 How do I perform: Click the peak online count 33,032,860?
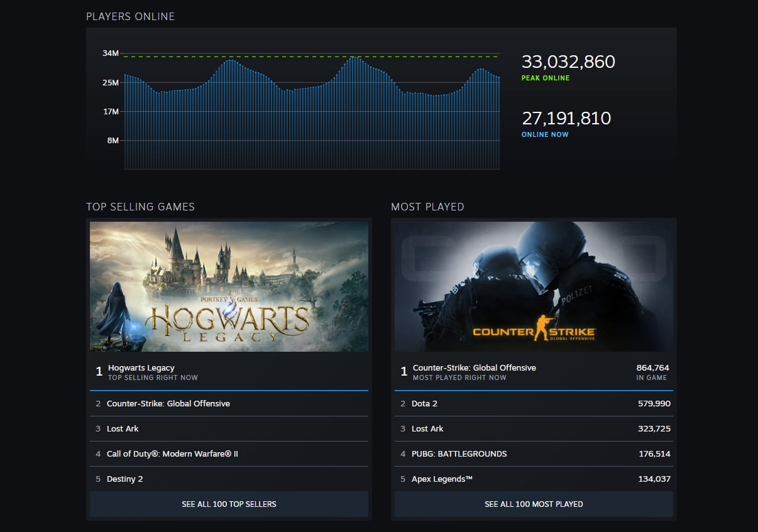[x=569, y=62]
